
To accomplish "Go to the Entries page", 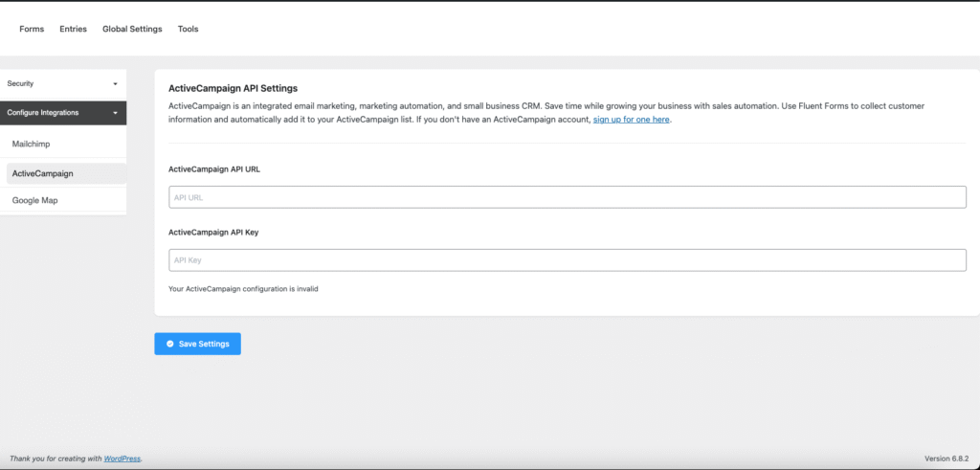I will pyautogui.click(x=73, y=29).
